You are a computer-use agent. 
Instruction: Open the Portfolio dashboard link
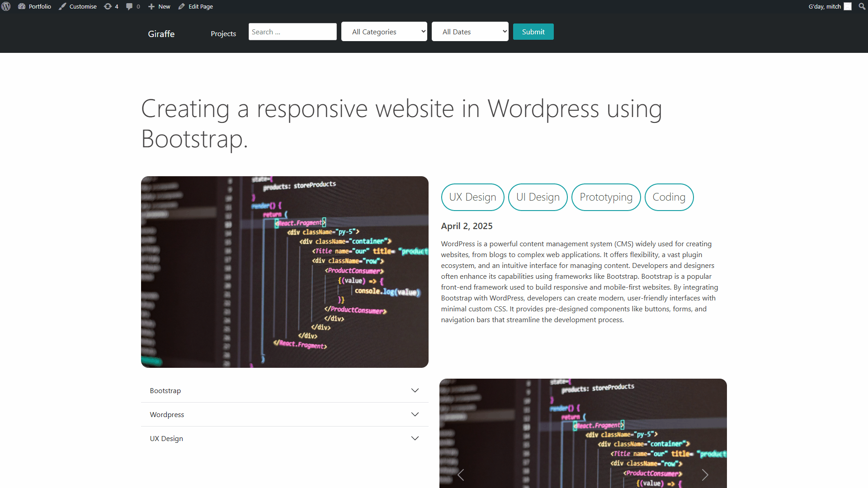(35, 6)
